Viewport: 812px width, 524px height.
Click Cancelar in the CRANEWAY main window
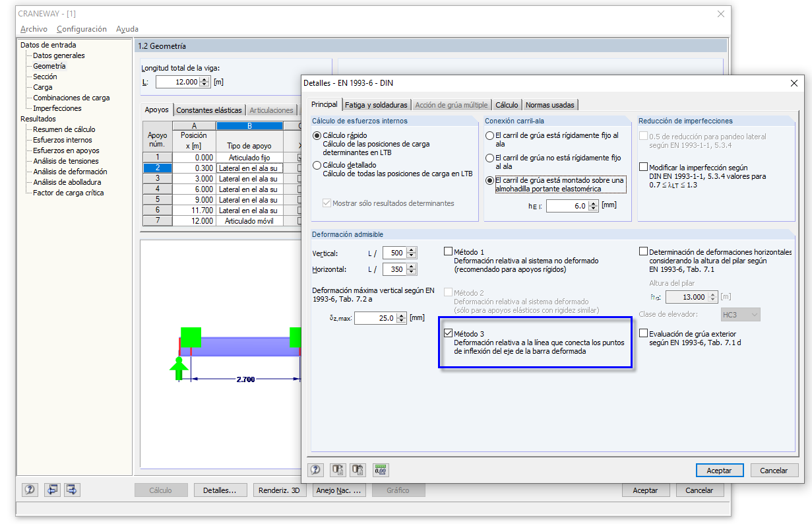(x=699, y=490)
